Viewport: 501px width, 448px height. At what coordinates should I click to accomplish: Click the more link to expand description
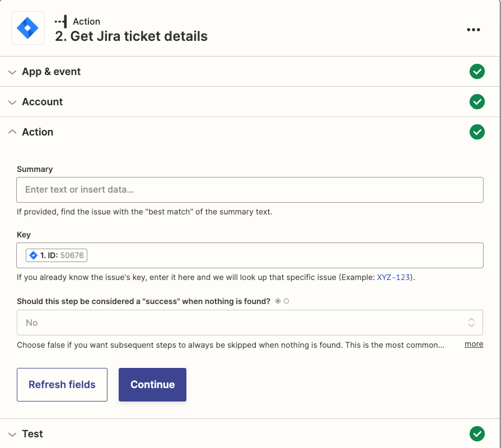click(474, 344)
